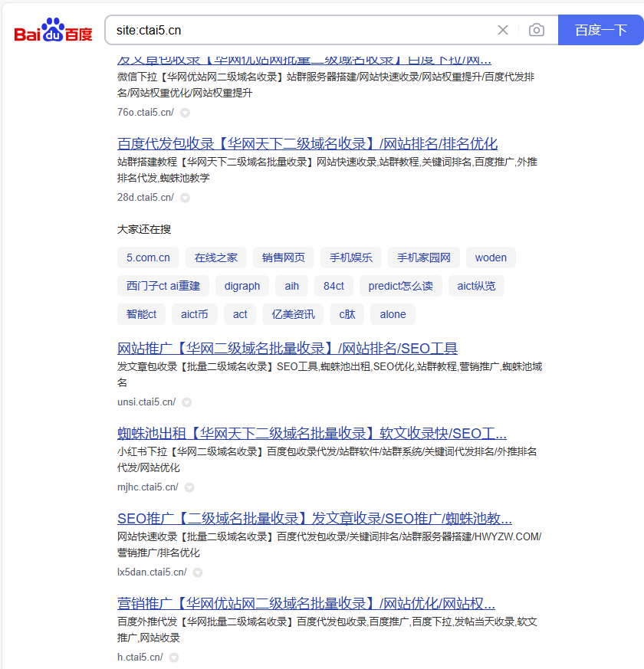Click the lx5dan.ctai5.cn/ URL text
Screen dimensions: 644x669
152,572
